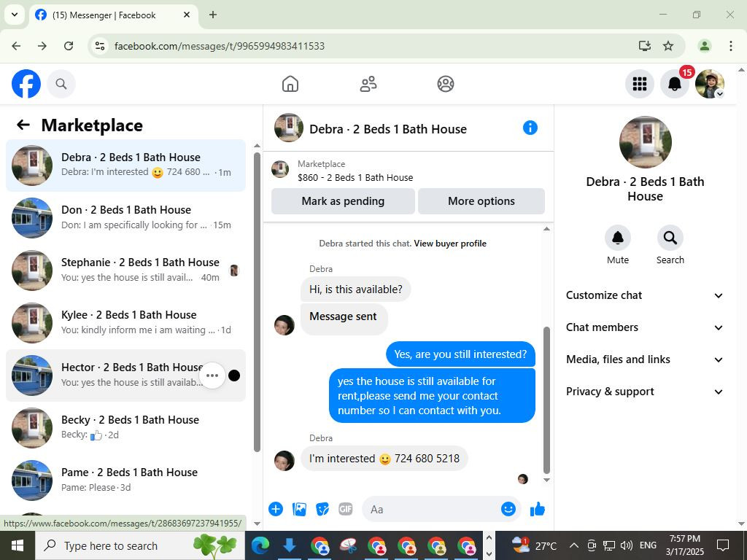Click the chat messages scrollbar thumb
Image resolution: width=747 pixels, height=560 pixels.
click(x=546, y=400)
